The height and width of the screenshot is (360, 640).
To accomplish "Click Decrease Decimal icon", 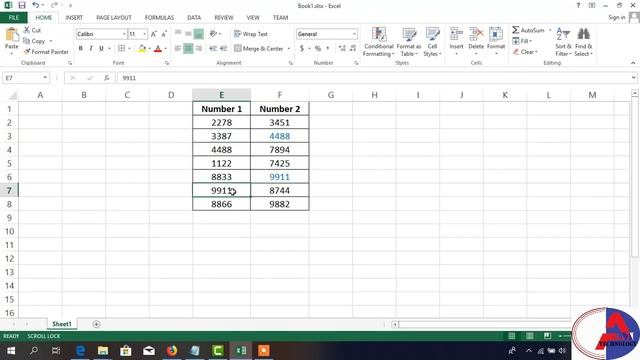I will [353, 48].
